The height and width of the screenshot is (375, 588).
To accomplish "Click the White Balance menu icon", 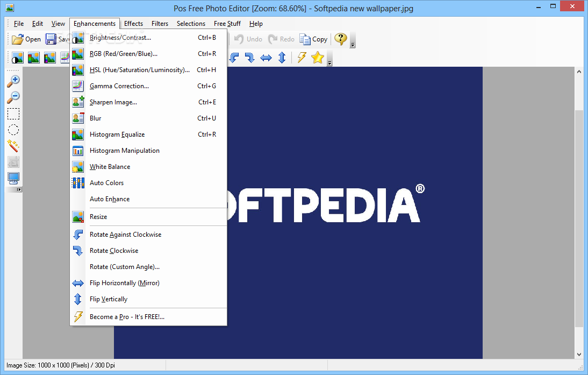I will pyautogui.click(x=78, y=167).
